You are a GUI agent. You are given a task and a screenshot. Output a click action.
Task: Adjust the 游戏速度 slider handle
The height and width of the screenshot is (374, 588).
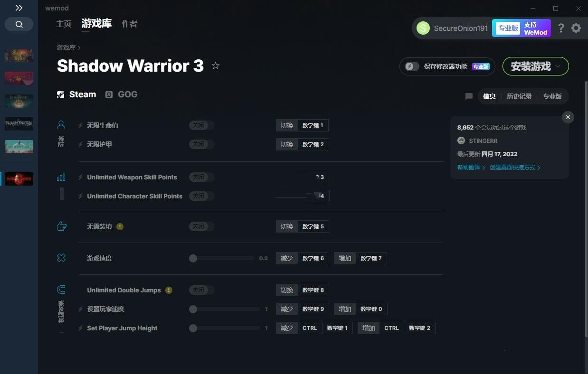[193, 258]
